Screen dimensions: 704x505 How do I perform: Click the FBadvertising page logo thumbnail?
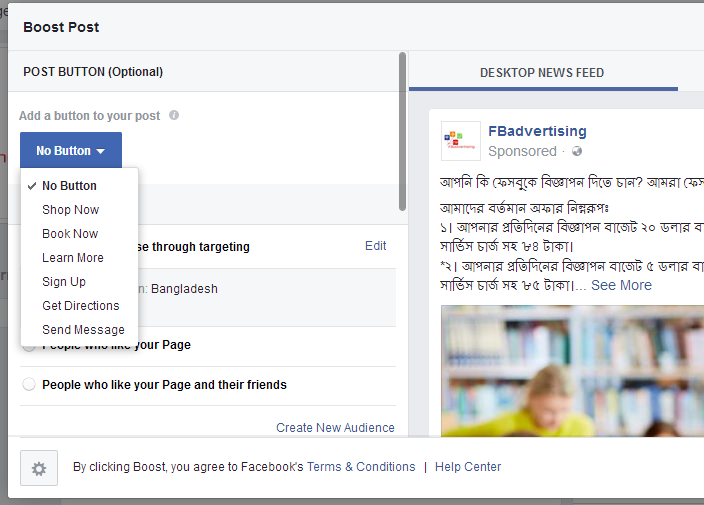pyautogui.click(x=461, y=141)
